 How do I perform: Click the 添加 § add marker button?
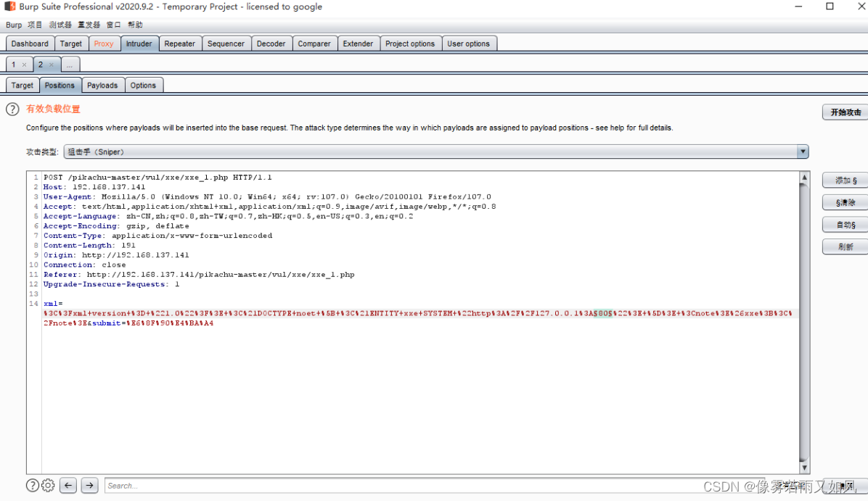pos(846,181)
